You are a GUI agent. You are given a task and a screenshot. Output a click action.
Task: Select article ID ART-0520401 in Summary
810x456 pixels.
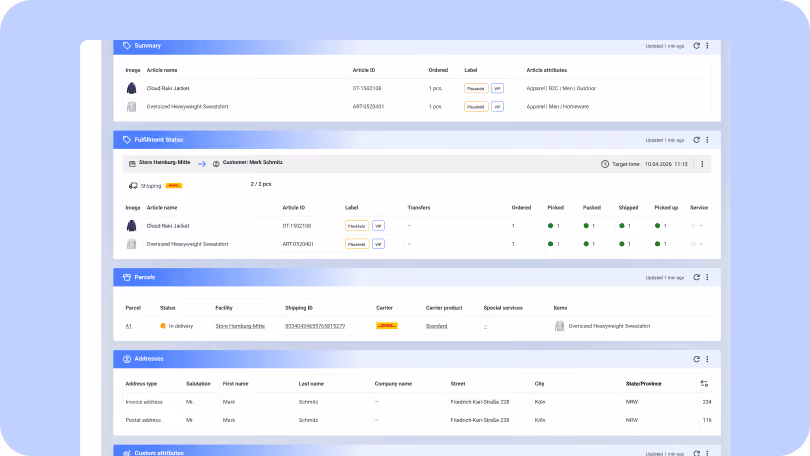coord(368,107)
